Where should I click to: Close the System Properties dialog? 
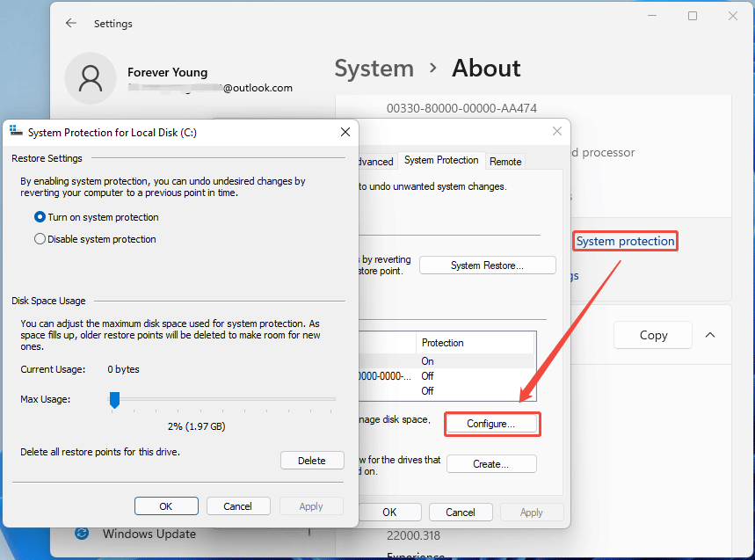[556, 131]
